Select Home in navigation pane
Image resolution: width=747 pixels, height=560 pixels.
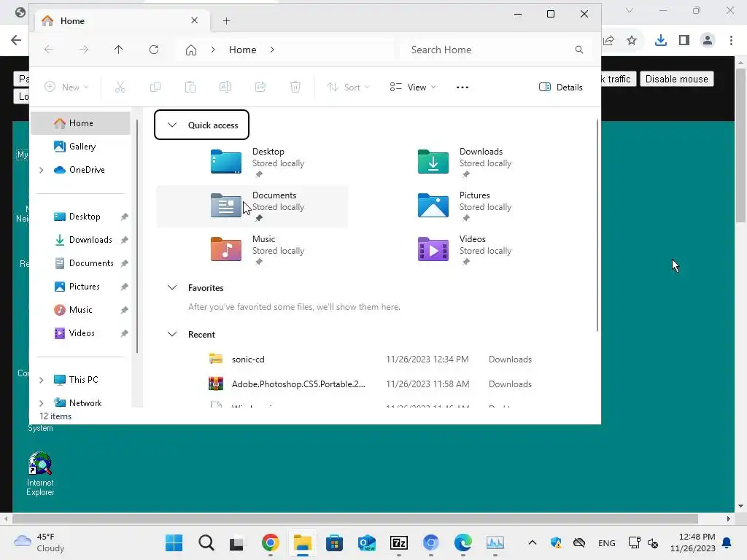[x=80, y=123]
